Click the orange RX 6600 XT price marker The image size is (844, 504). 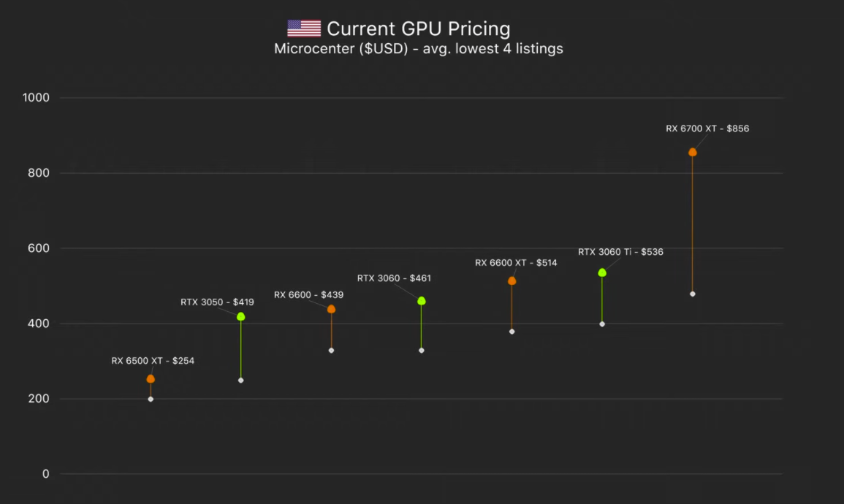[x=512, y=280]
